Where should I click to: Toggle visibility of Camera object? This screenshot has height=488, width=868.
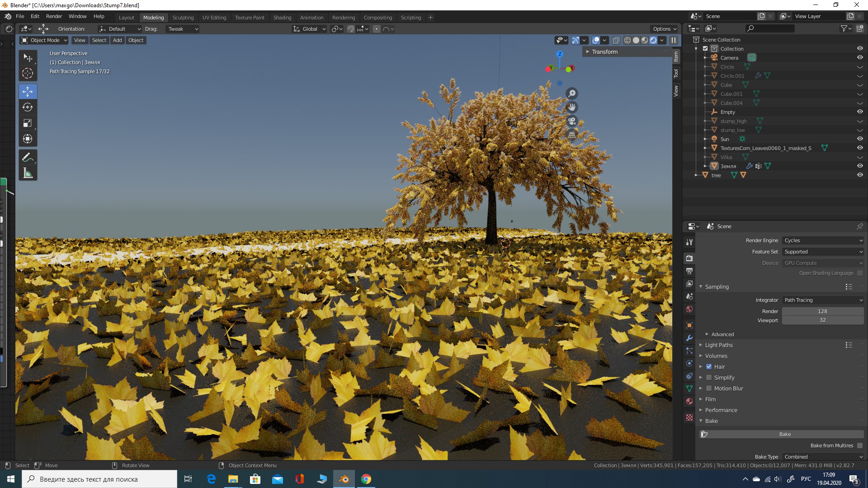point(860,57)
